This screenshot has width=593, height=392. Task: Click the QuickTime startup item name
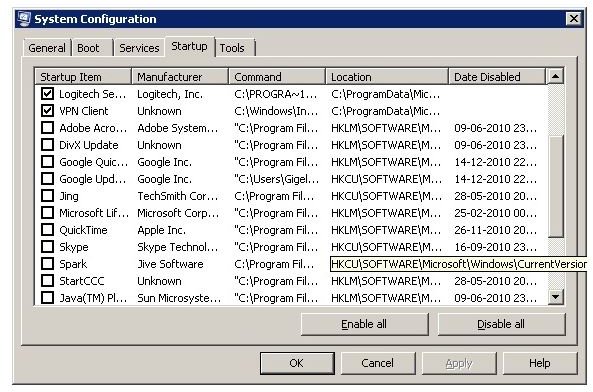[x=83, y=230]
